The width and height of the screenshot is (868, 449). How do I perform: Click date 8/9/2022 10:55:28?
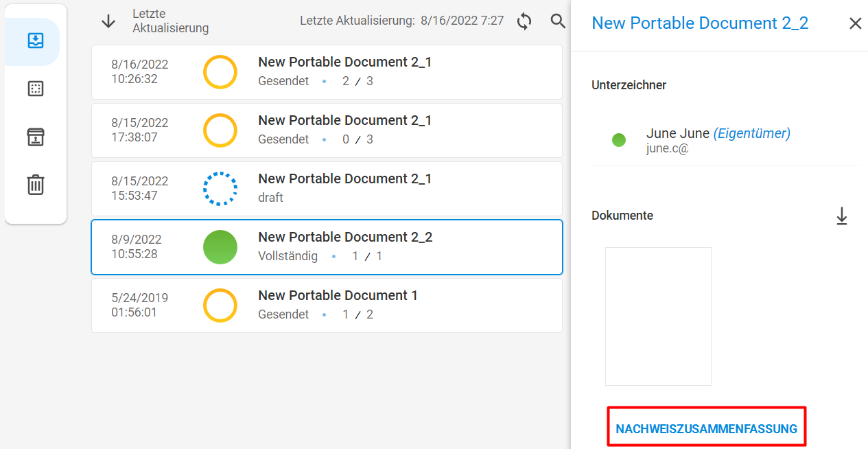point(136,247)
